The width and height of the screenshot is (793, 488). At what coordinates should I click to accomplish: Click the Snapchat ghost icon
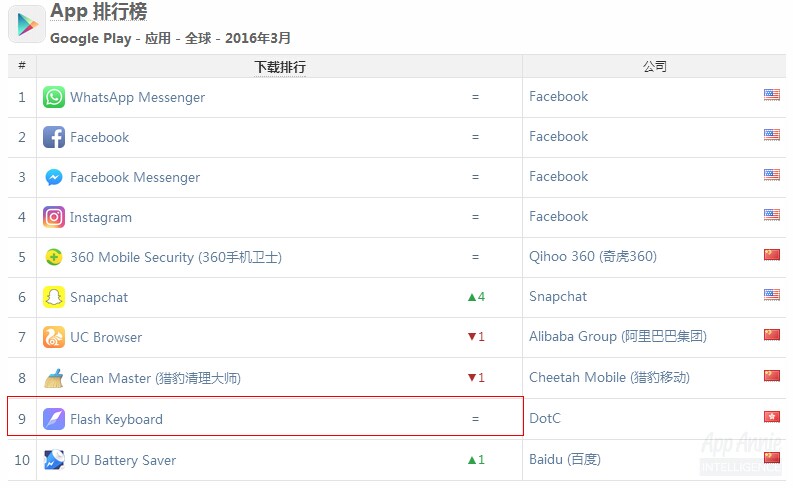(54, 297)
